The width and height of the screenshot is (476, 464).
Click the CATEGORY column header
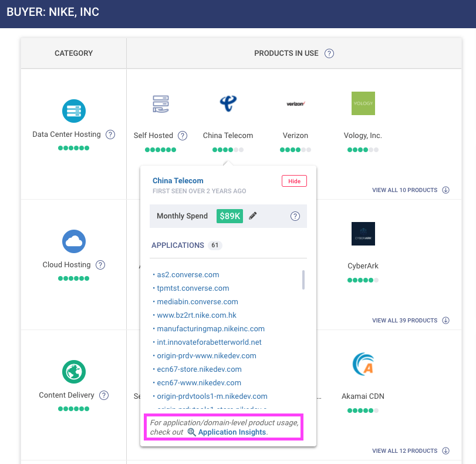tap(74, 53)
